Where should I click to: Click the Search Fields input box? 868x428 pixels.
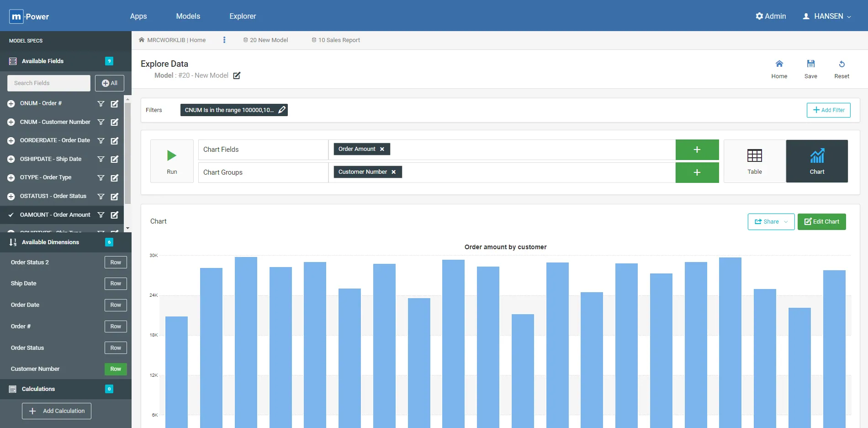[49, 83]
